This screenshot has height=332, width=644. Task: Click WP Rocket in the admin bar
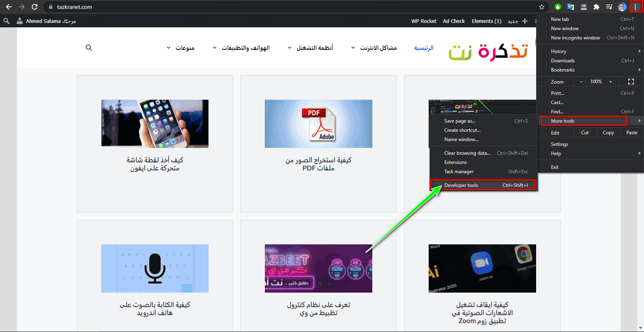click(x=423, y=21)
